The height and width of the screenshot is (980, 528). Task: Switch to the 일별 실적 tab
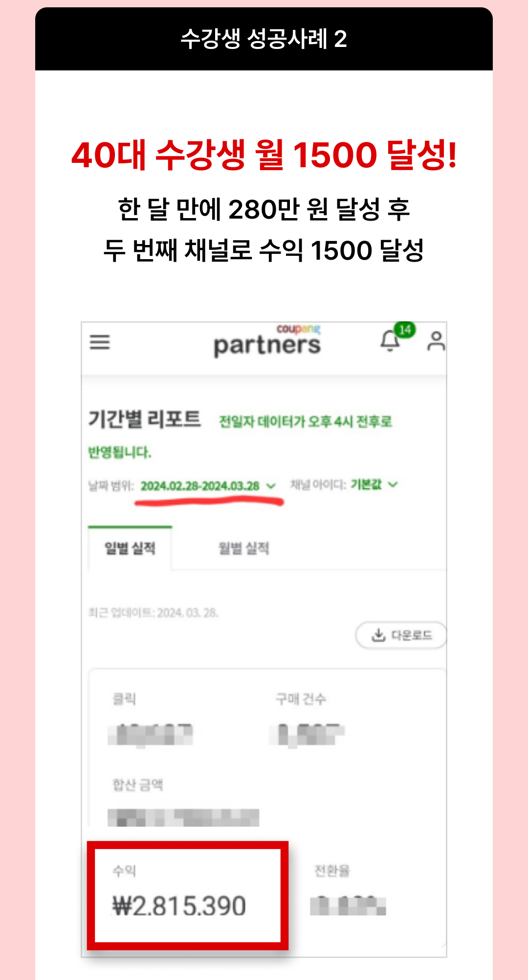click(x=130, y=548)
